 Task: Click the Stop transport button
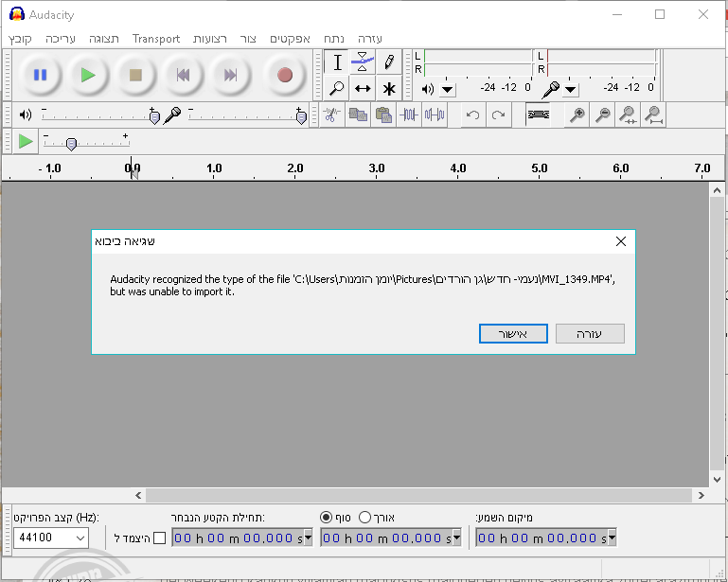tap(135, 75)
